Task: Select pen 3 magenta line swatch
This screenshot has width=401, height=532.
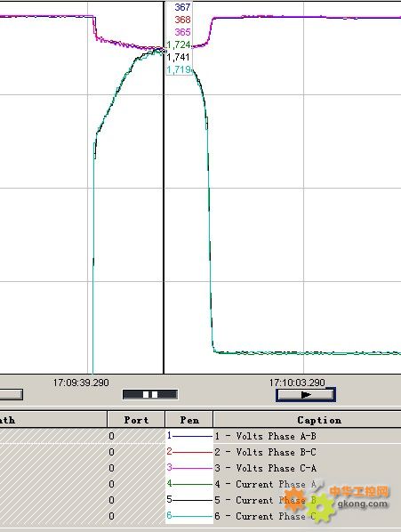Action: [189, 468]
